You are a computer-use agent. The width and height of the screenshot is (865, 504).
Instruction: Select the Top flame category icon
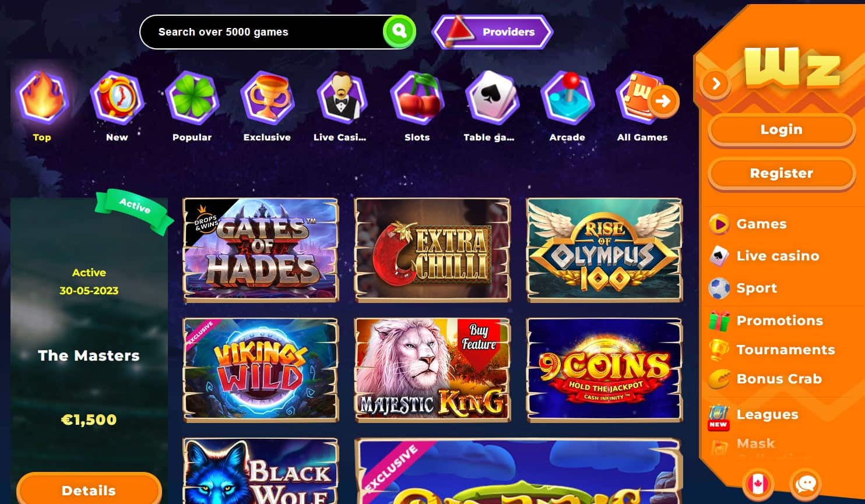(x=42, y=98)
